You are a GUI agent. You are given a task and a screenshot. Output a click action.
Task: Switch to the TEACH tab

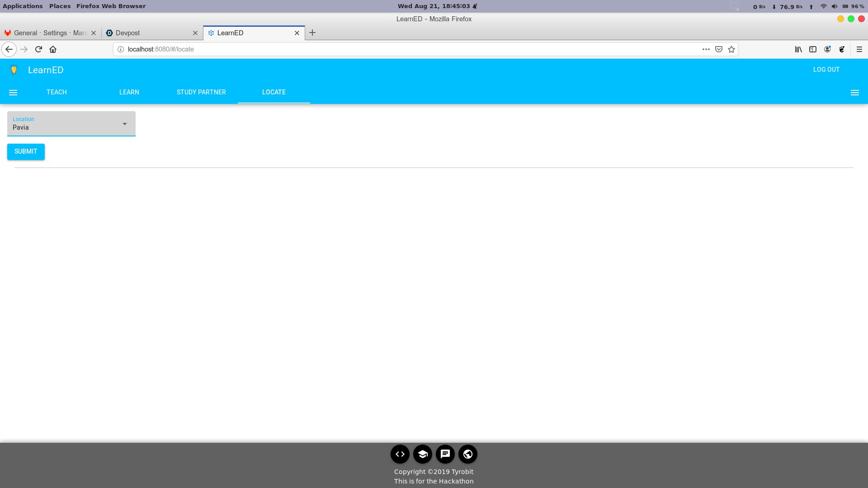(57, 92)
